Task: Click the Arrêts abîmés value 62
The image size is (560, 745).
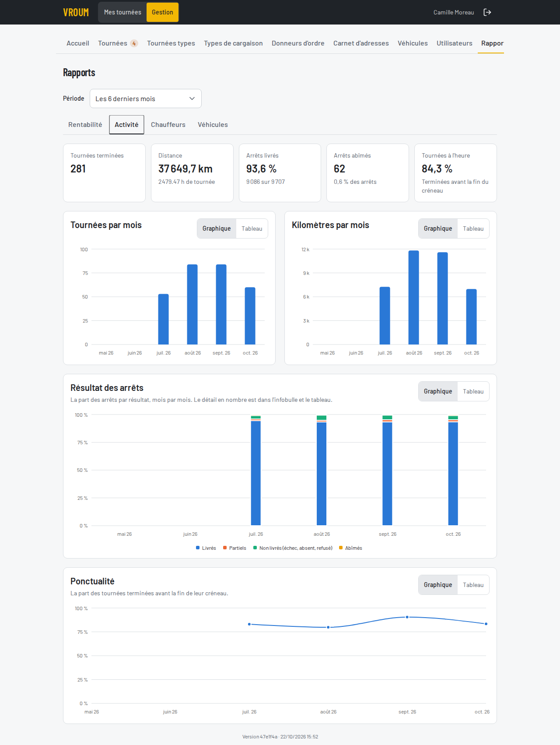Action: click(339, 169)
